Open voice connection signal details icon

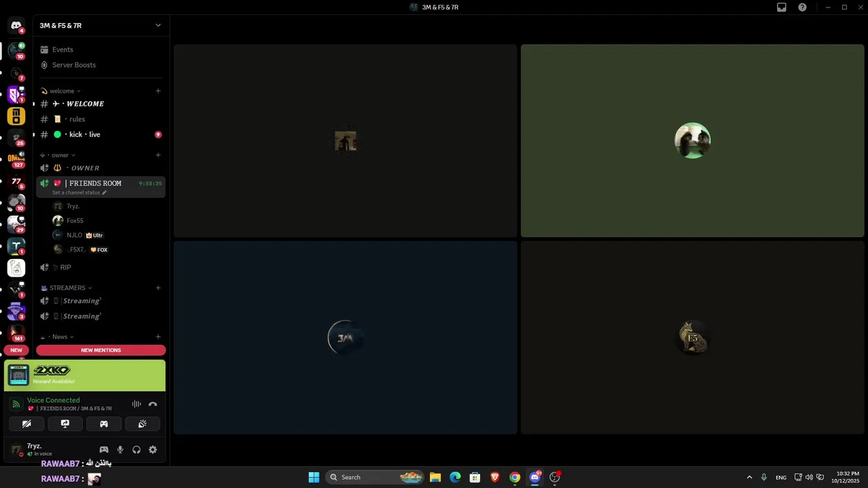pyautogui.click(x=16, y=404)
